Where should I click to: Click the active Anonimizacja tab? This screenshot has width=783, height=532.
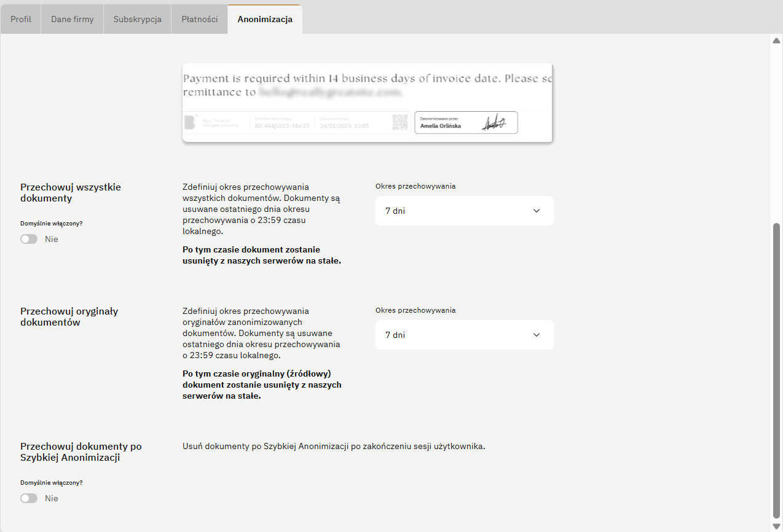(x=265, y=19)
